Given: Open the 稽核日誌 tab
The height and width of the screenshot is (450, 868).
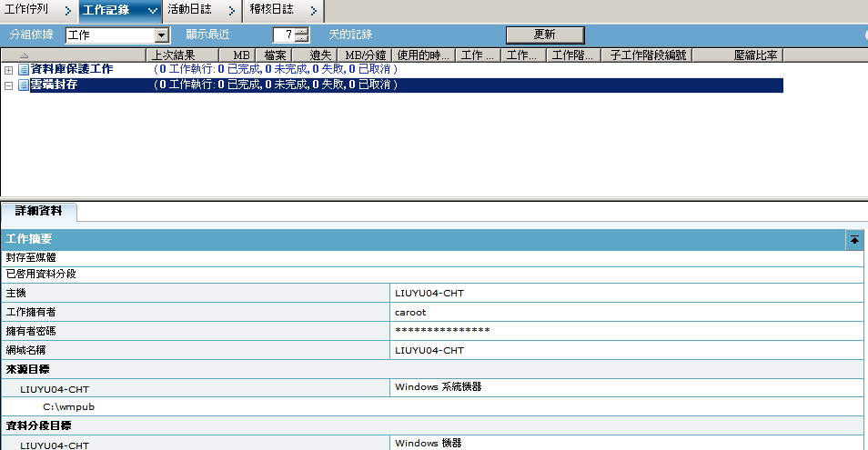Looking at the screenshot, I should [x=284, y=10].
